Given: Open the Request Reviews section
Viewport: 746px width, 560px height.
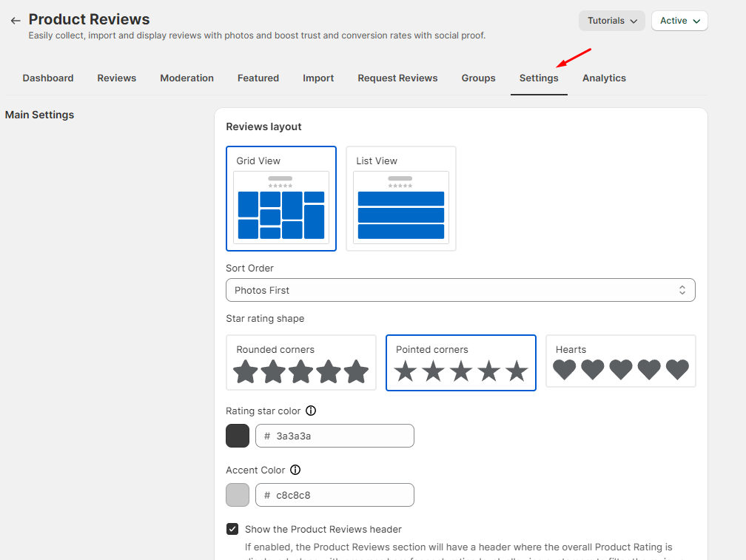Looking at the screenshot, I should [397, 78].
